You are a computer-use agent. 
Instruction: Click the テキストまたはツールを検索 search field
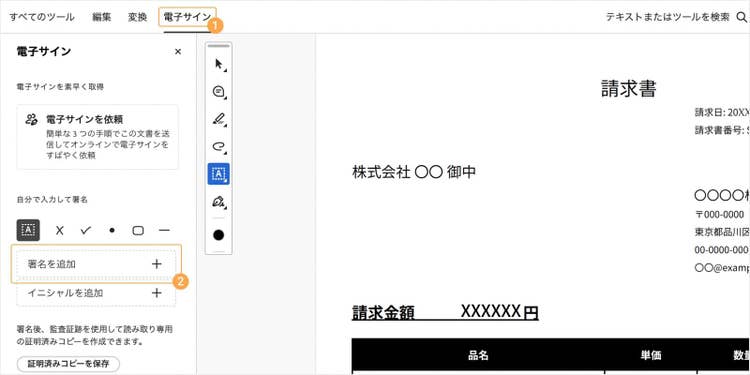(667, 17)
